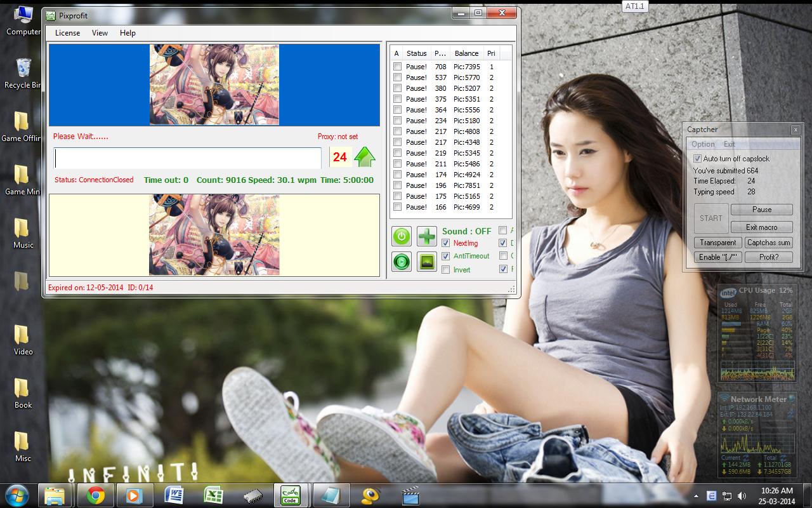Click the captcha image in the yellow panel
Image resolution: width=812 pixels, height=508 pixels.
tap(214, 235)
